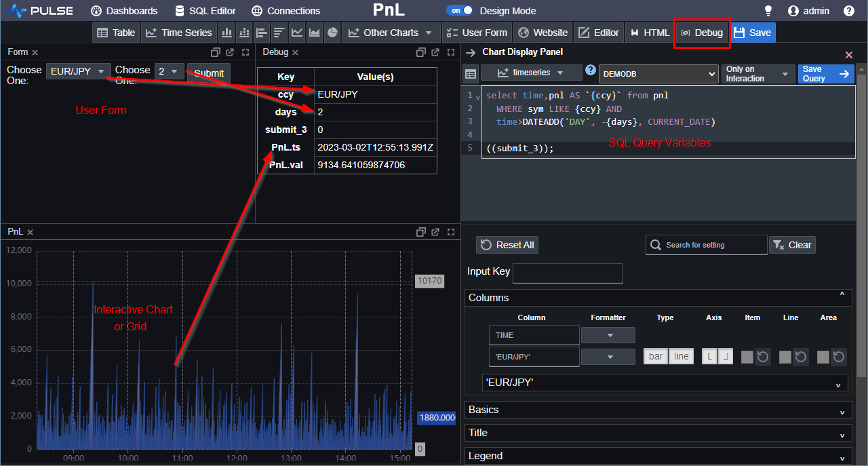868x466 pixels.
Task: Open the admin user menu
Action: coord(809,11)
